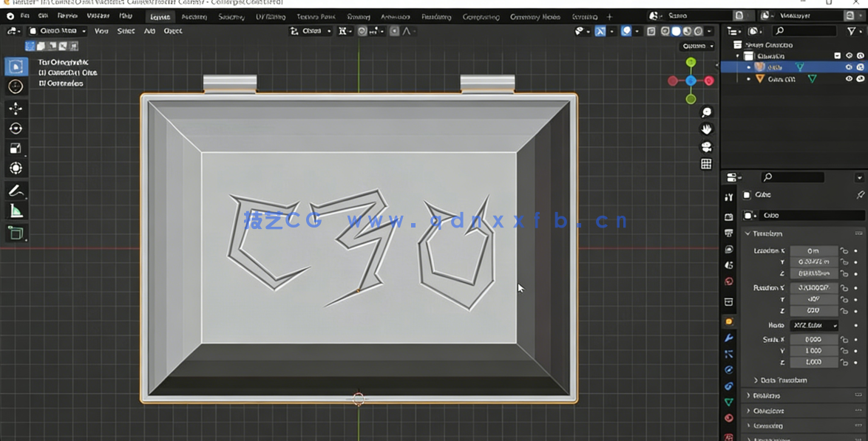The image size is (868, 441).
Task: Open the Object Mode dropdown
Action: click(59, 31)
